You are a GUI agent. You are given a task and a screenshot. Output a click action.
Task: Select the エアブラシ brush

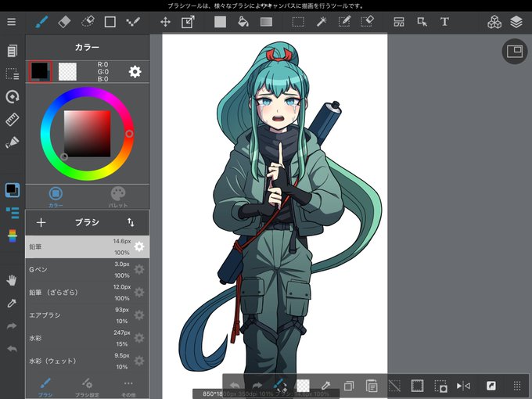pos(87,315)
